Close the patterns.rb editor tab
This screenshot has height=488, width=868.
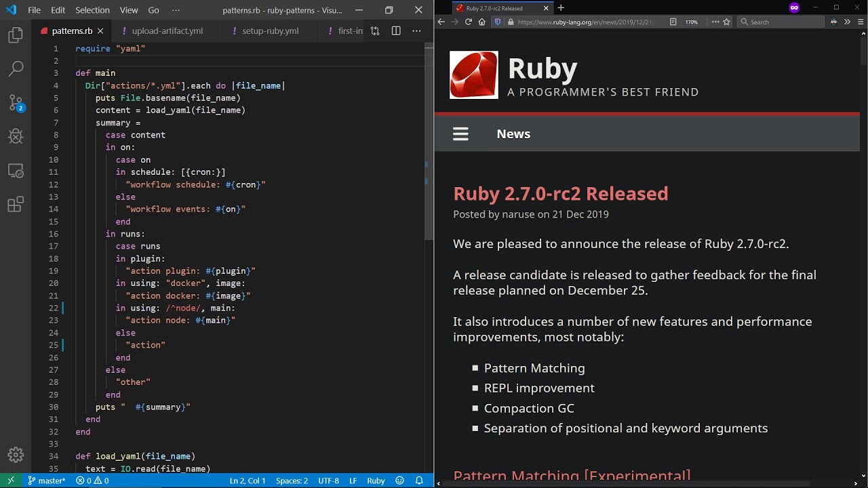[x=101, y=31]
